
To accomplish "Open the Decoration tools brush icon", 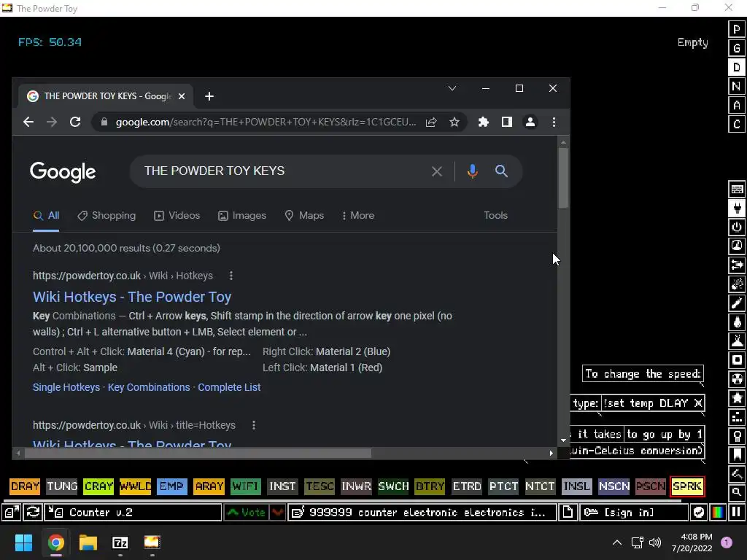I will [737, 474].
